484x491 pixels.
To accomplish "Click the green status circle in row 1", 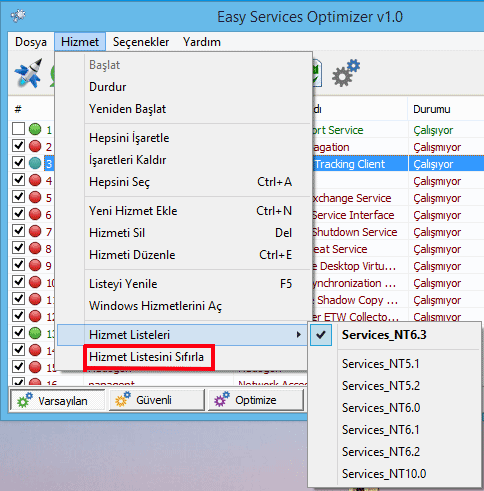I will pyautogui.click(x=35, y=129).
